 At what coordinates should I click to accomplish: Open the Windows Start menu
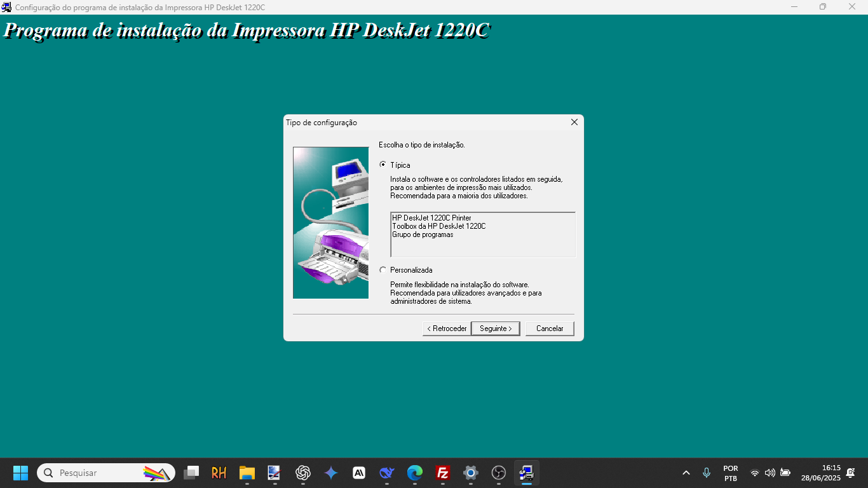coord(21,473)
